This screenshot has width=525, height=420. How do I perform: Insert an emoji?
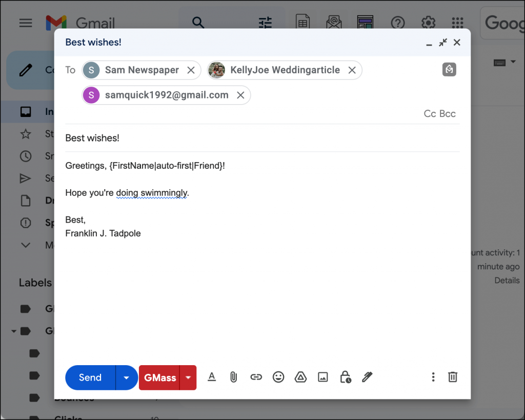(x=278, y=377)
